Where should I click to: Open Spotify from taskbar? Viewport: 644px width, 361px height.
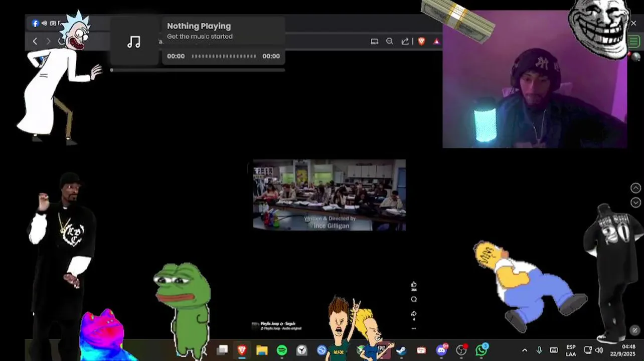click(x=282, y=350)
